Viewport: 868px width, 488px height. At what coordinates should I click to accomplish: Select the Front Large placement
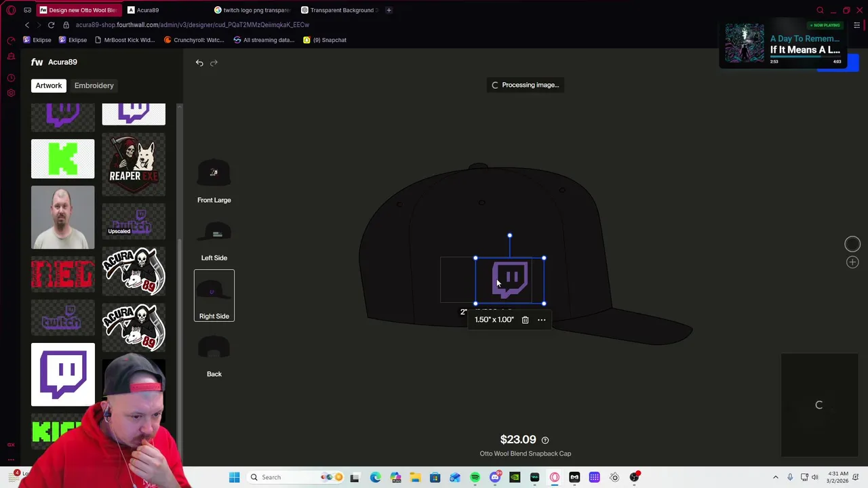coord(214,181)
